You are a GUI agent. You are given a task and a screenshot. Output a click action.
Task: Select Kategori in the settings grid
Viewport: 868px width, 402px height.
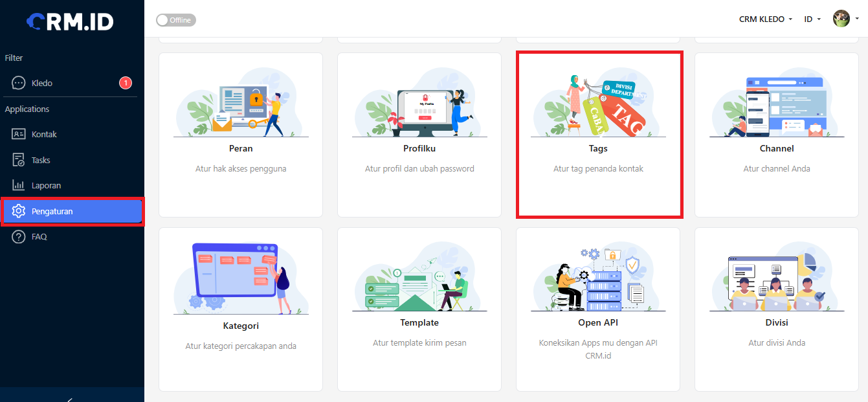241,309
